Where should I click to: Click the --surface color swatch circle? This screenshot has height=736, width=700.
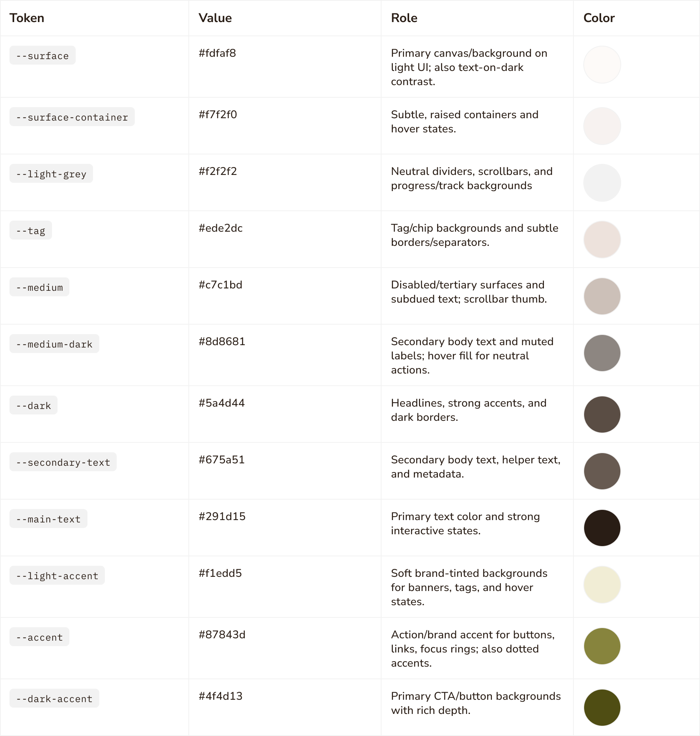point(602,65)
